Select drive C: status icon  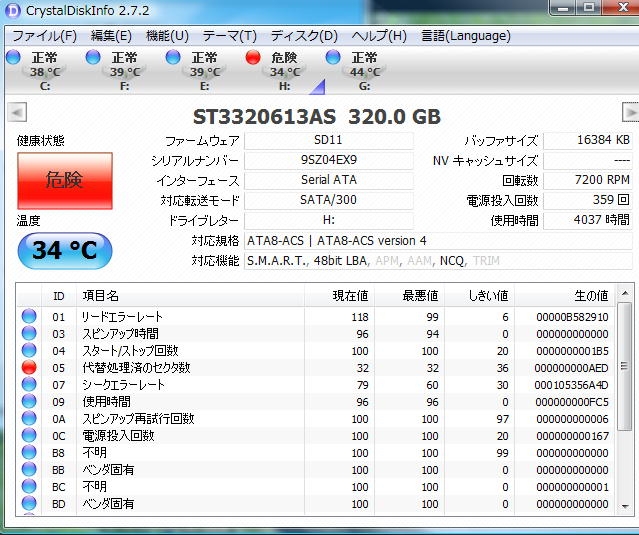(13, 57)
